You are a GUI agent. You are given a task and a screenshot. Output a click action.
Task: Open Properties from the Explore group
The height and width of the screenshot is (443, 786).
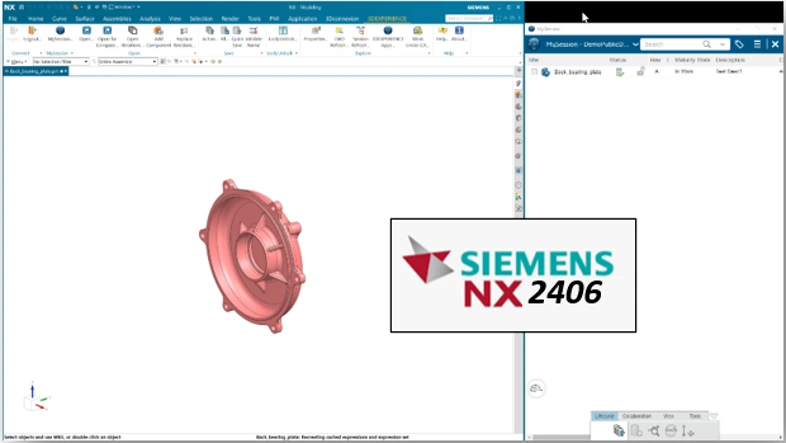pyautogui.click(x=316, y=31)
